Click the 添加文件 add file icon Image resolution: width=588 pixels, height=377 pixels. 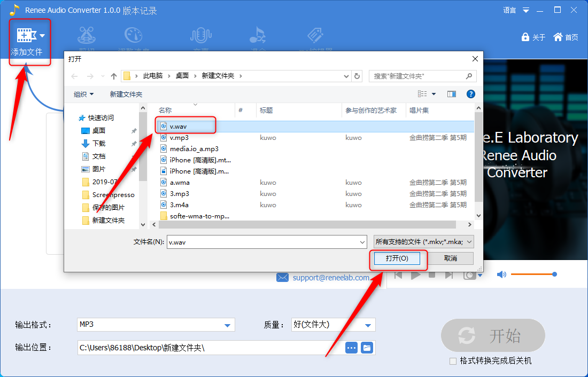point(26,36)
